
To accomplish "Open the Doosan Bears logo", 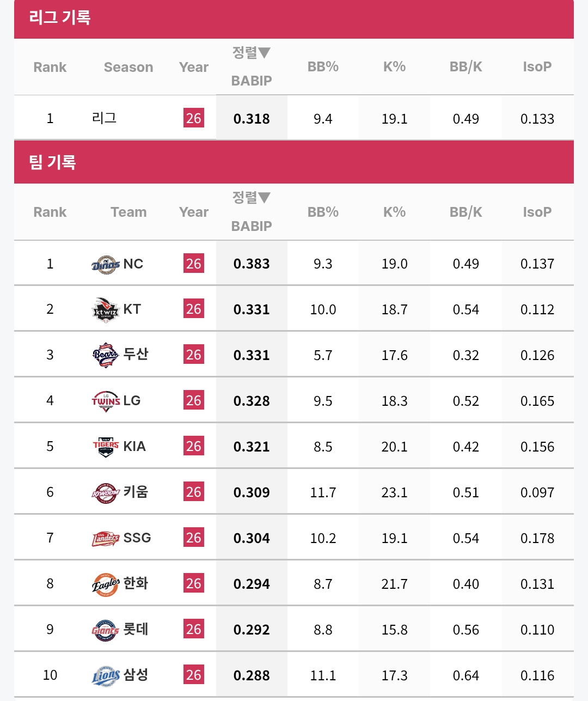I will click(x=106, y=355).
